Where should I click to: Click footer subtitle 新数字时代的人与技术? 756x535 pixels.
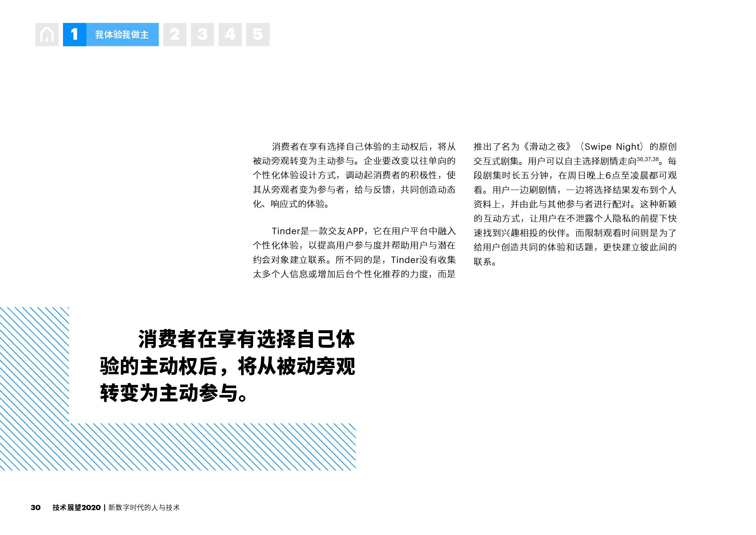point(144,507)
